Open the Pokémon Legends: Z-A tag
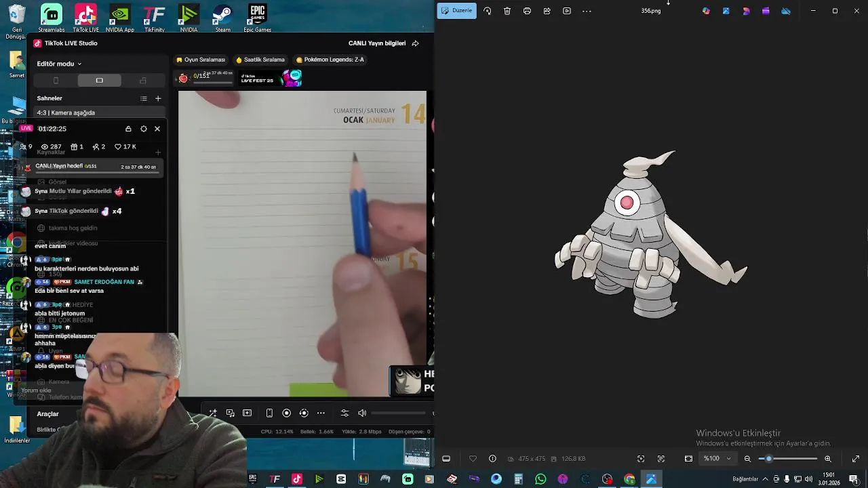The height and width of the screenshot is (488, 868). (x=330, y=60)
